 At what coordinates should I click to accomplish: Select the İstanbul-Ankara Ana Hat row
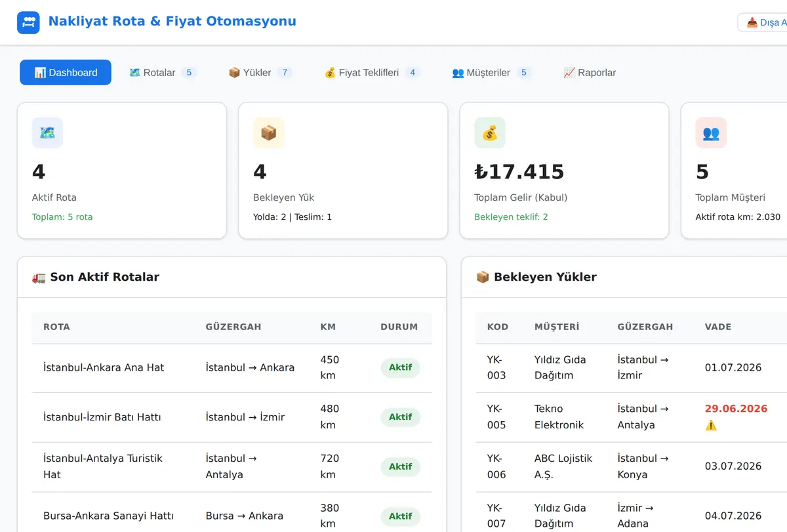coord(232,368)
